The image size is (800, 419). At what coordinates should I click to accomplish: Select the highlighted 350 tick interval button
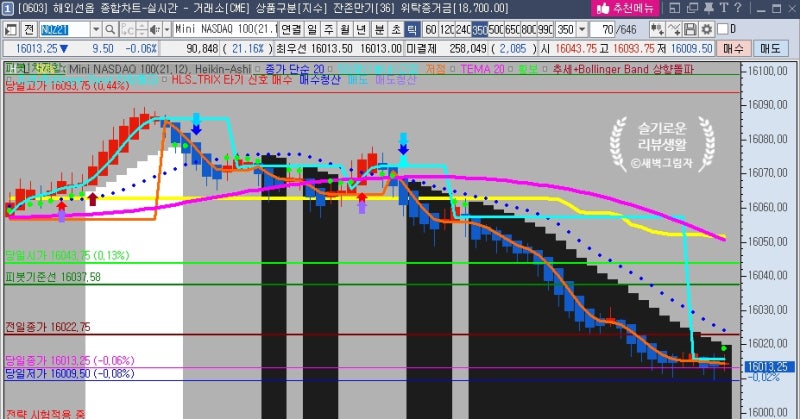point(480,30)
